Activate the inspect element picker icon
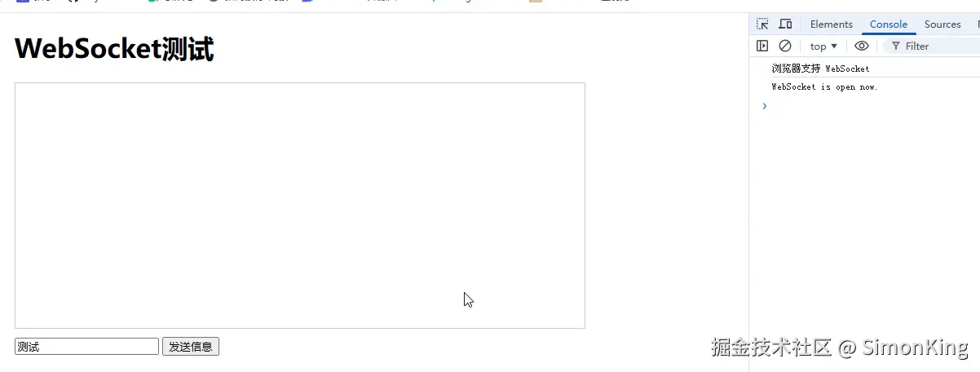Image resolution: width=980 pixels, height=372 pixels. click(762, 24)
